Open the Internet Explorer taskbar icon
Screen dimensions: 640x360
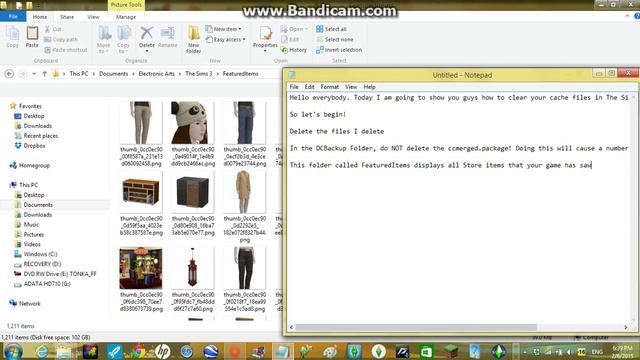(41, 351)
